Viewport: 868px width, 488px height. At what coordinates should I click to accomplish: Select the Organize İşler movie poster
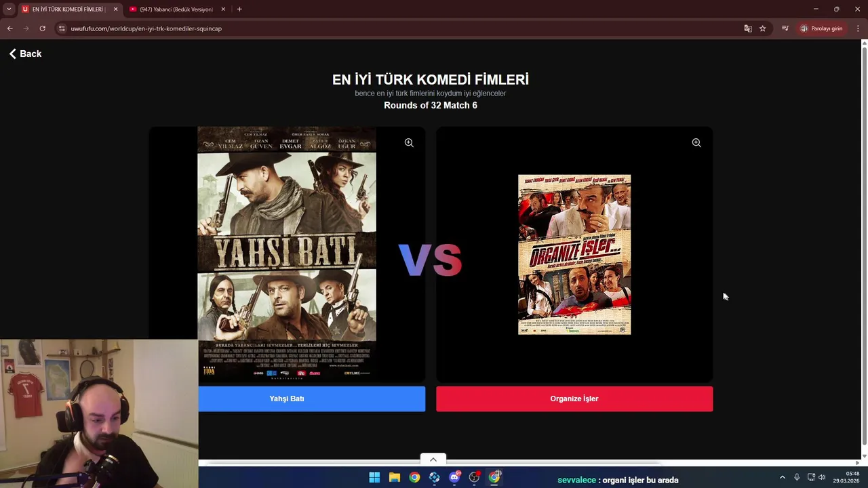tap(574, 255)
